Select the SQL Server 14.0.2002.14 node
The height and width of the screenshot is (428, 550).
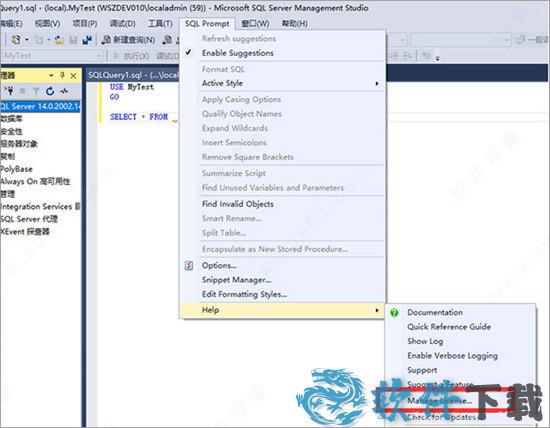[40, 106]
